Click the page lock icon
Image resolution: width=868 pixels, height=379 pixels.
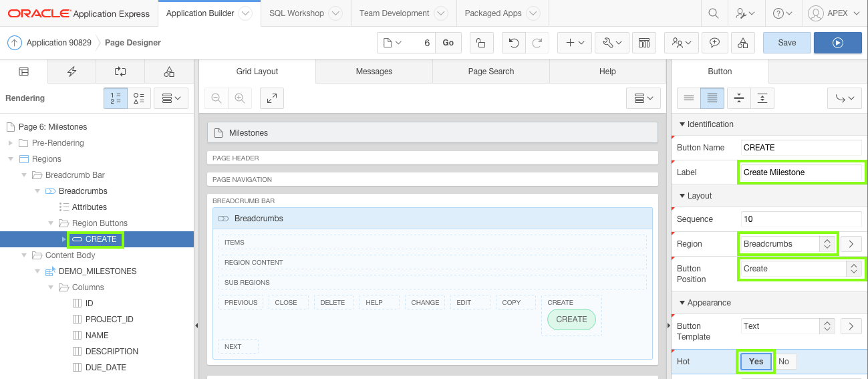click(x=481, y=43)
